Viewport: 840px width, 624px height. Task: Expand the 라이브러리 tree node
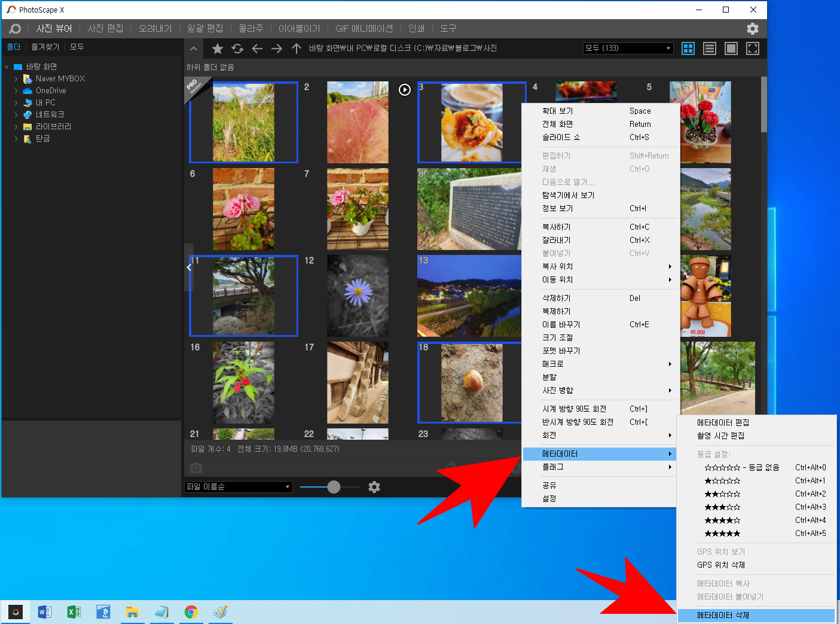click(16, 126)
